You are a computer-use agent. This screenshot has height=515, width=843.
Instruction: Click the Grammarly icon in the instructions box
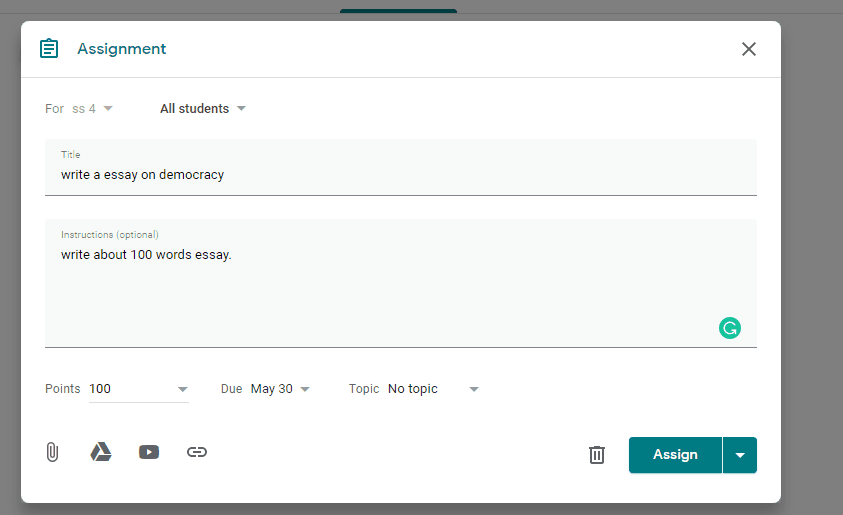point(730,327)
